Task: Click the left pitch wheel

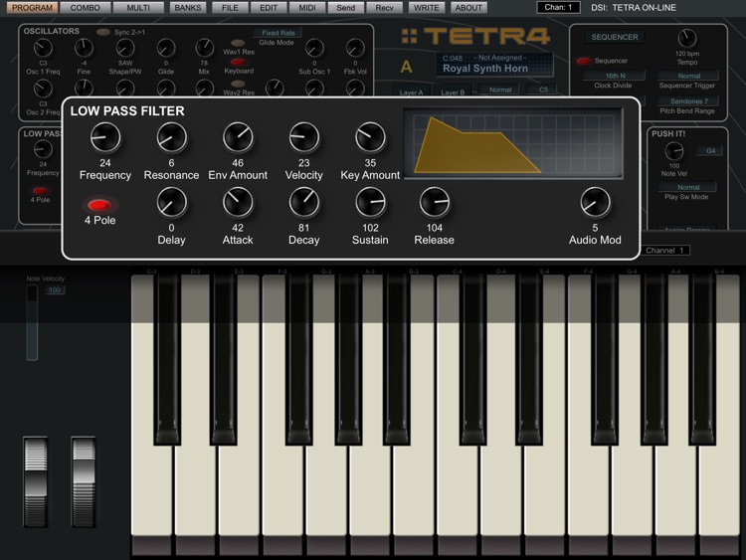Action: 36,481
